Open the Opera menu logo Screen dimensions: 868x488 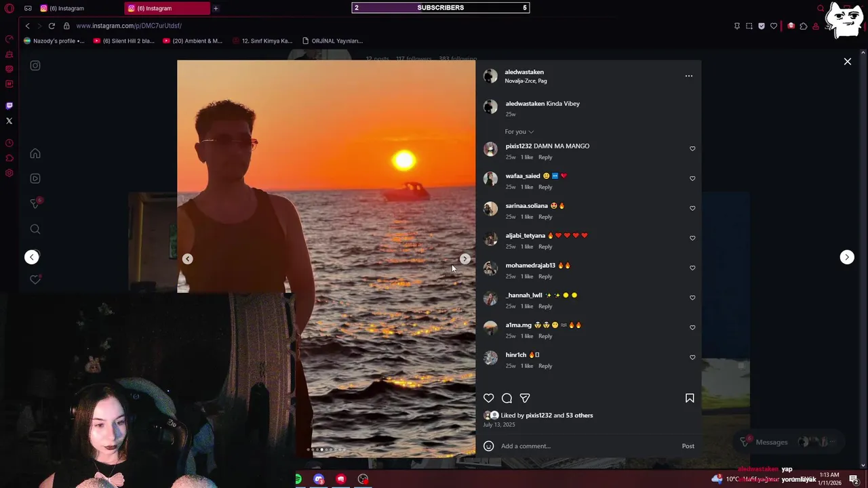(x=9, y=8)
